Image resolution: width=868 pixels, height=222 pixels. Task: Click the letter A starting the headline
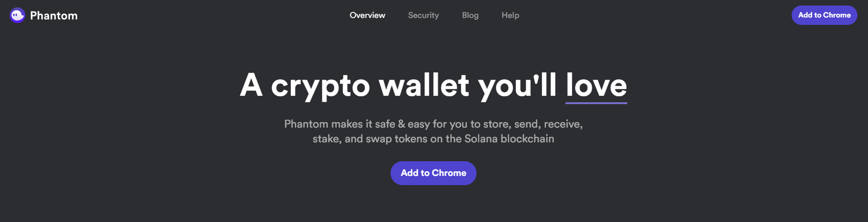pyautogui.click(x=251, y=85)
